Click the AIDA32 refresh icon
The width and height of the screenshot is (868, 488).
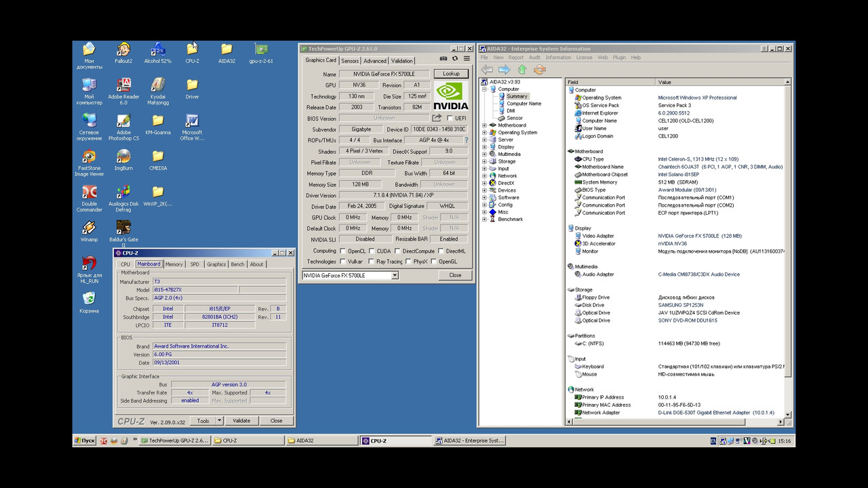click(540, 69)
